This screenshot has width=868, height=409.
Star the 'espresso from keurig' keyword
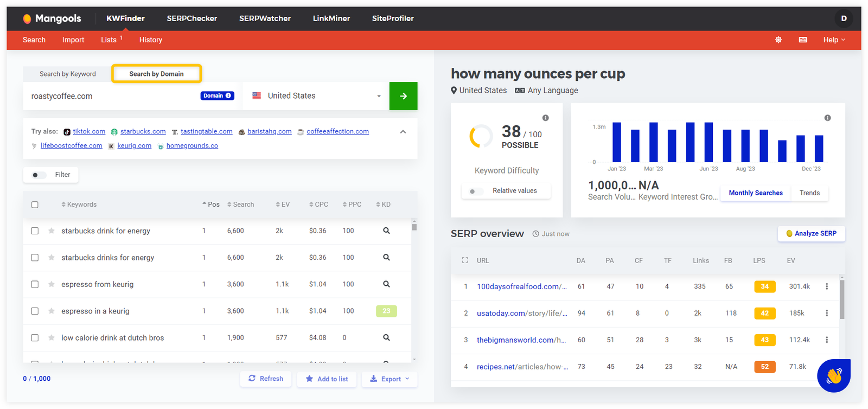[51, 284]
